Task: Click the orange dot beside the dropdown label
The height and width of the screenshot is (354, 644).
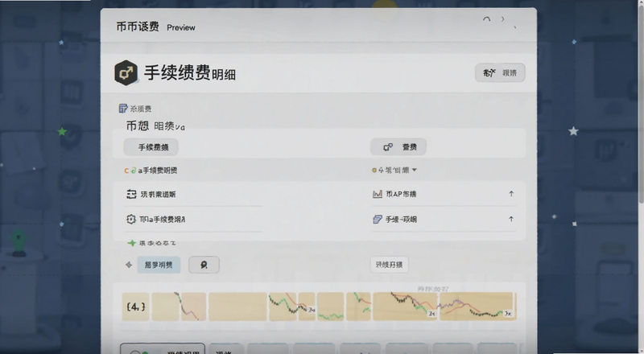Action: [374, 170]
